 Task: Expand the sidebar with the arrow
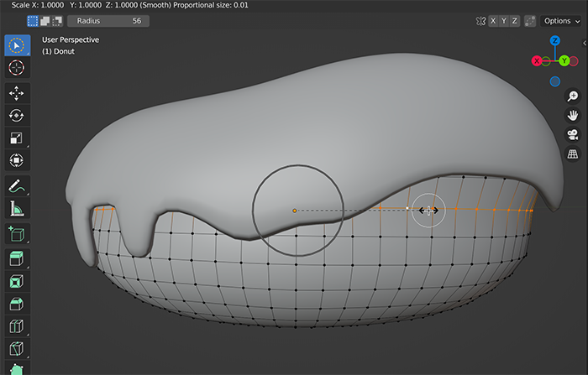pyautogui.click(x=585, y=43)
